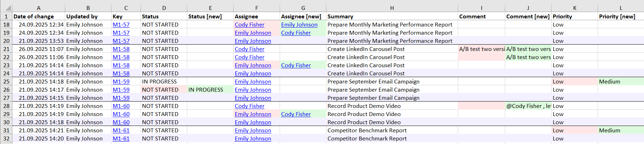
Task: Select the column L header
Action: [621, 8]
